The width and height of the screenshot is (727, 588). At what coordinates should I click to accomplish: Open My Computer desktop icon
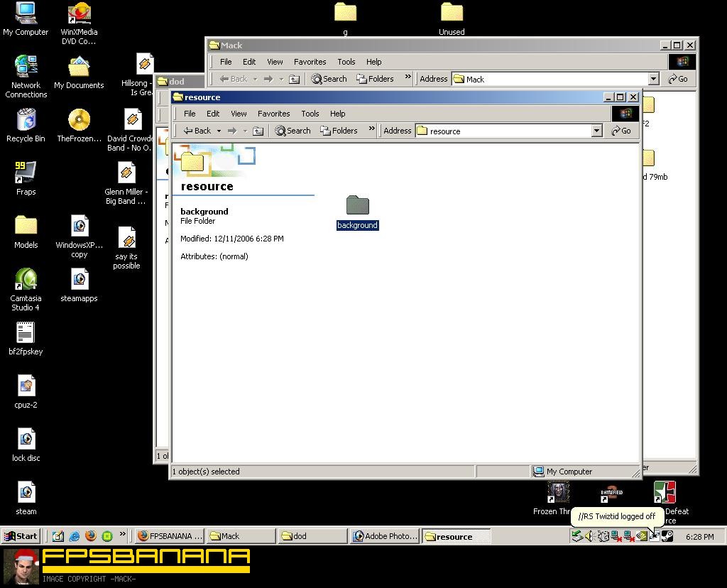pos(26,13)
